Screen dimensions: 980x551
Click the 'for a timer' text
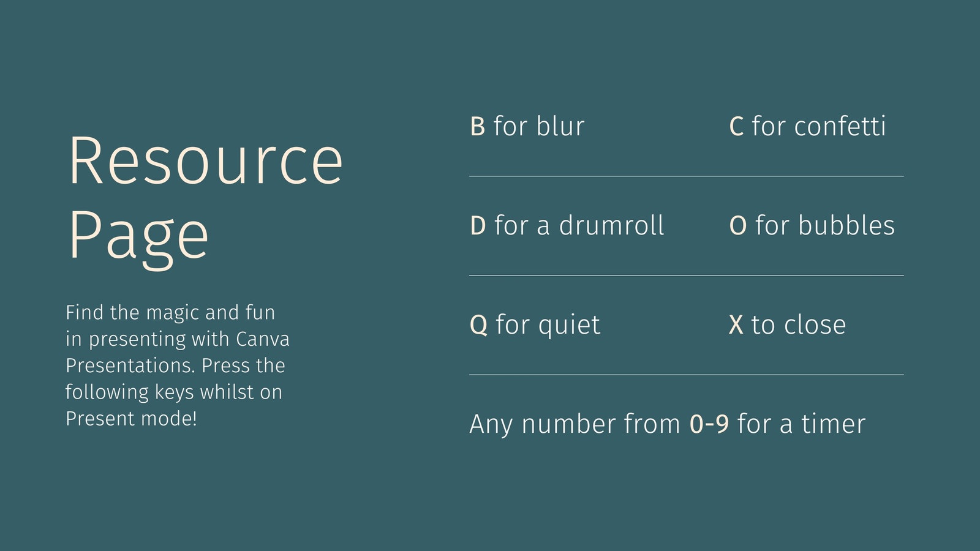(802, 424)
